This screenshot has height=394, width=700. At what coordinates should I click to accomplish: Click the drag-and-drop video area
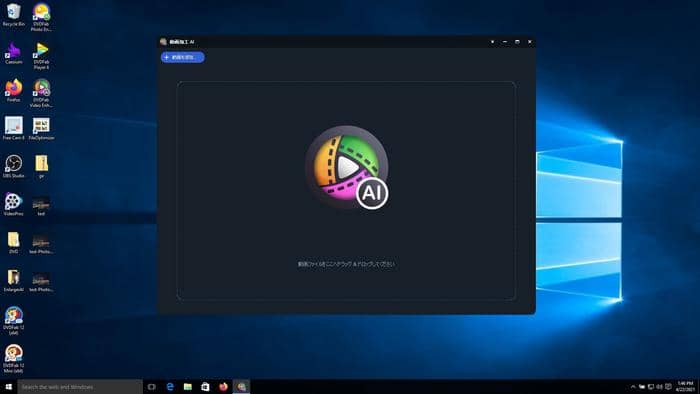346,191
